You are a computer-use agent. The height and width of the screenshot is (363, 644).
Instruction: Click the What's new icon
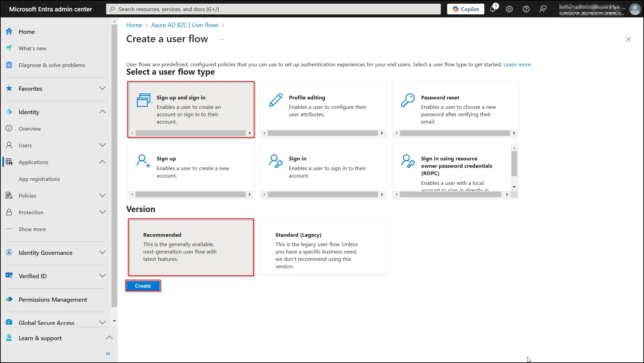pos(9,48)
